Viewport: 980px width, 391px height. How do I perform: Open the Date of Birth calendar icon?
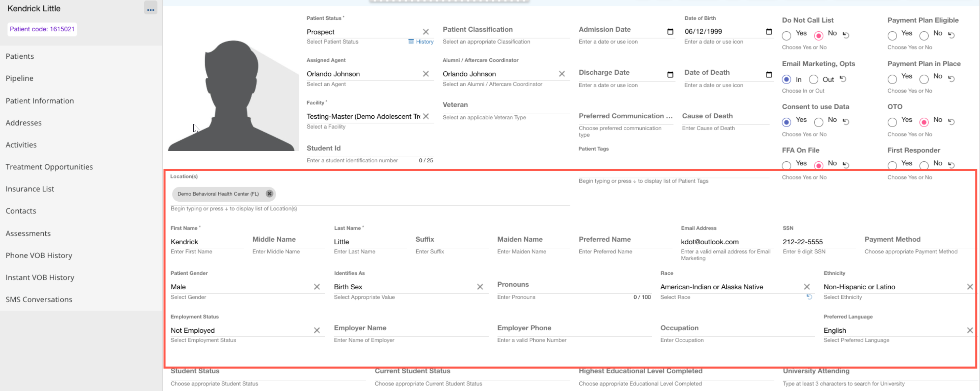tap(769, 32)
